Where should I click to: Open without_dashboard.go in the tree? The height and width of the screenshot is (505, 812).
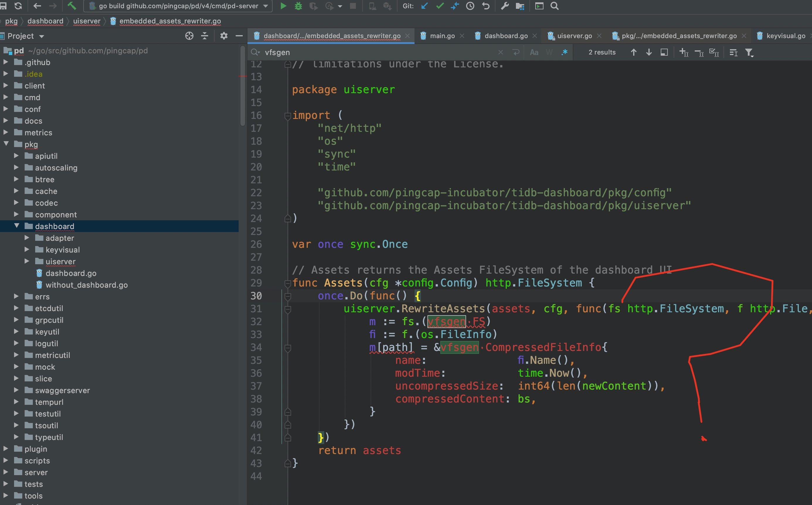click(x=86, y=285)
